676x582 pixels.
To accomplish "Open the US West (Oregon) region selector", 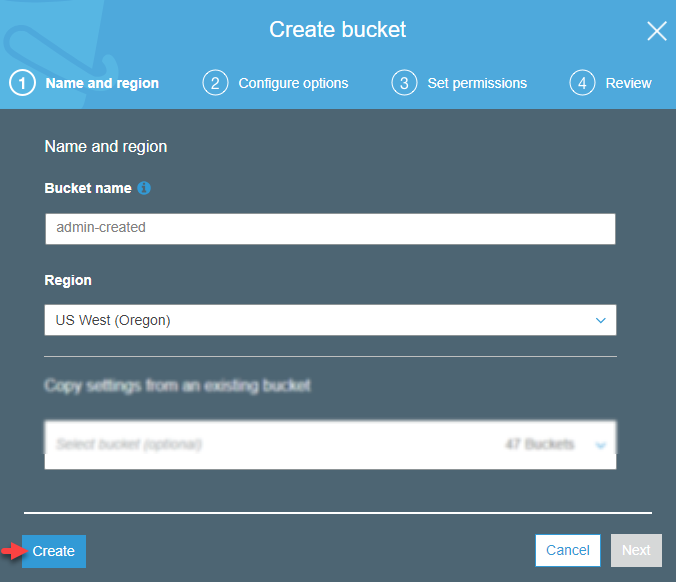I will click(x=330, y=320).
